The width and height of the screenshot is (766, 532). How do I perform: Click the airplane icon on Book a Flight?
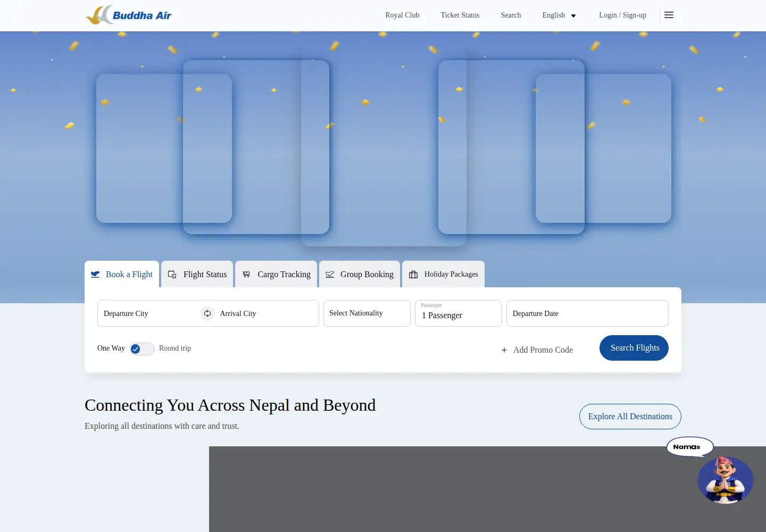(x=95, y=275)
